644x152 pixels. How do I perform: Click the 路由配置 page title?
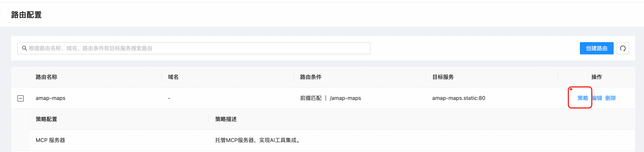tap(26, 15)
